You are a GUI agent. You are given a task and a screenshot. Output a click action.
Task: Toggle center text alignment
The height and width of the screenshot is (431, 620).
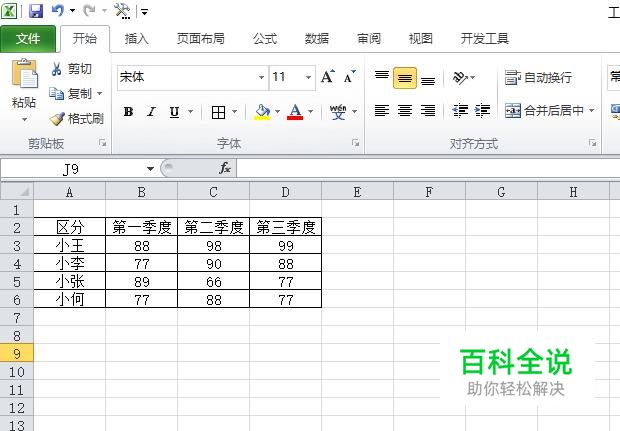point(405,111)
